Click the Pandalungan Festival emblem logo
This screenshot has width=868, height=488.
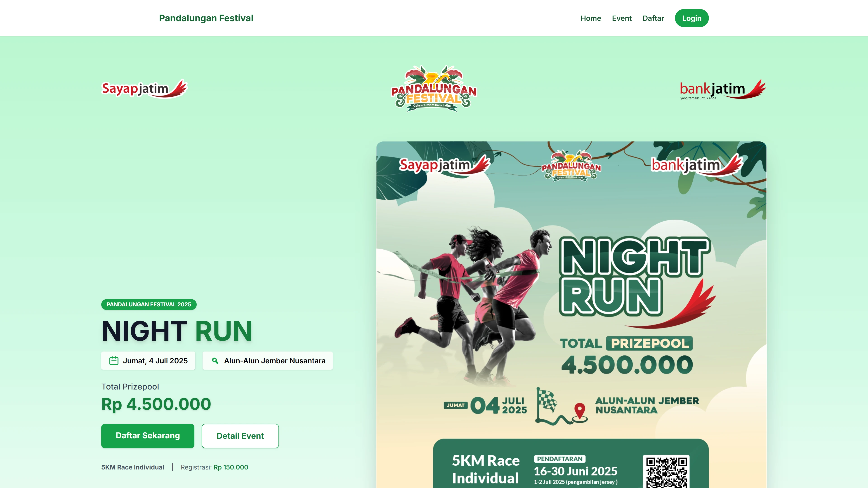click(434, 89)
